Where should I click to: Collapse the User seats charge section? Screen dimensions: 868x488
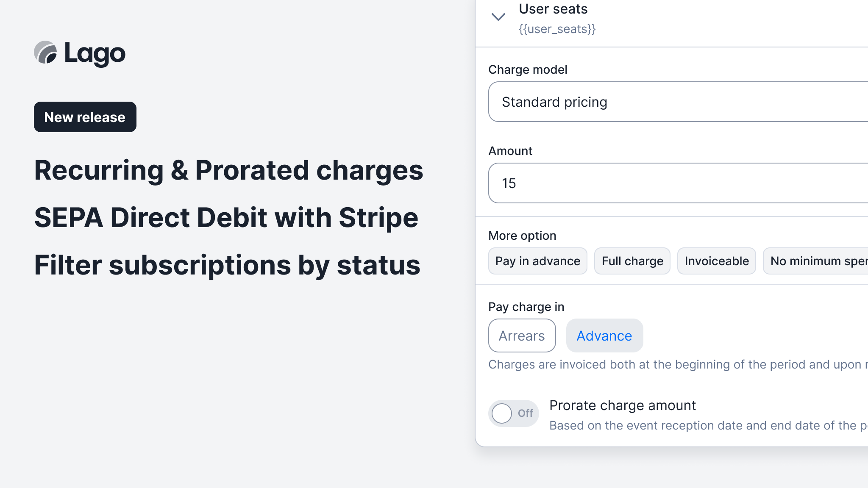point(498,17)
